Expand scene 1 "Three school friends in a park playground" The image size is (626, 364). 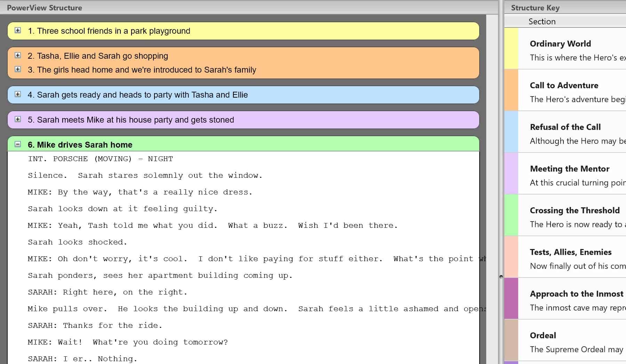point(17,31)
